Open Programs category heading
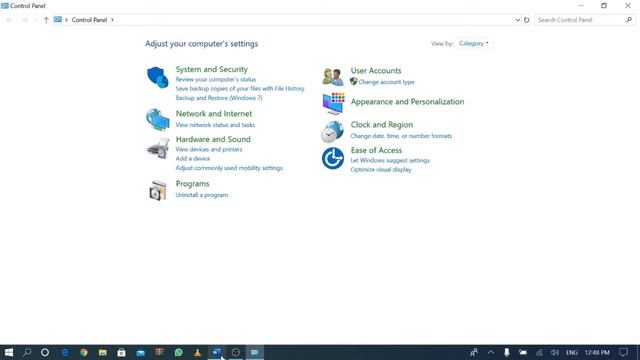This screenshot has height=360, width=640. [192, 184]
